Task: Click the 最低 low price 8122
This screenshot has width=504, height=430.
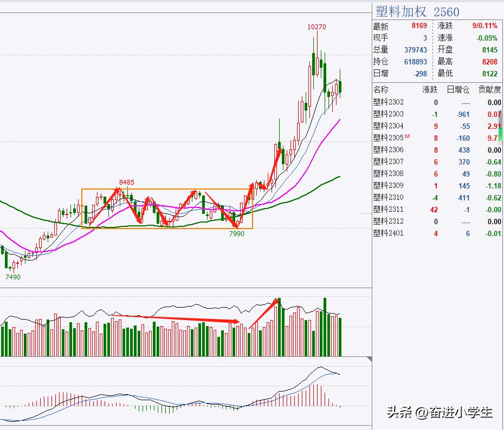Action: [490, 74]
